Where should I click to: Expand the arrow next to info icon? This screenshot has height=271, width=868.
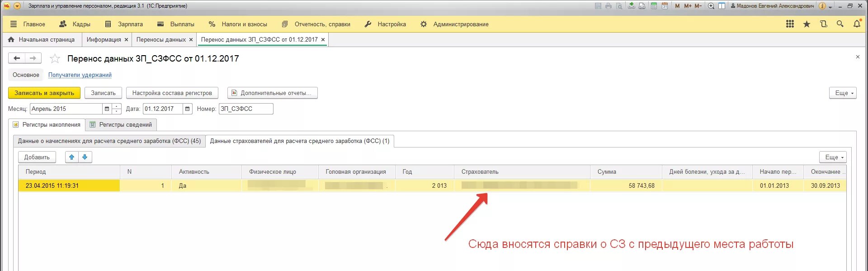click(x=830, y=6)
